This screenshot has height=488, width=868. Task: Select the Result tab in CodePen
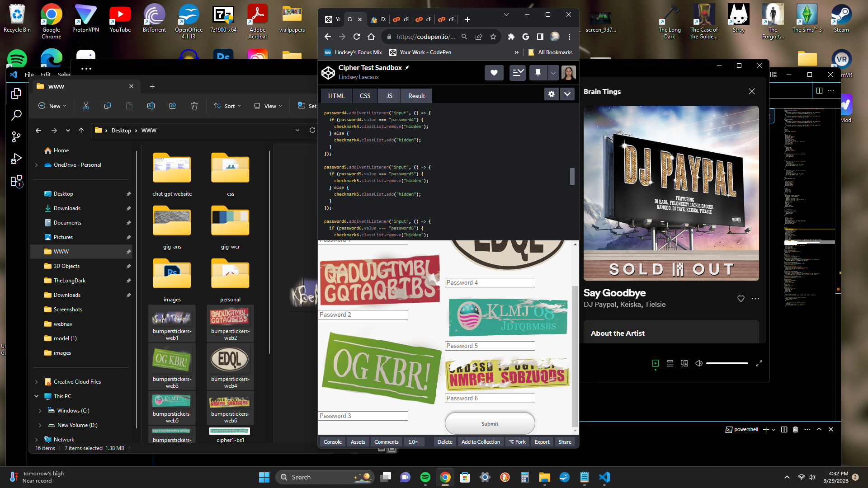416,96
